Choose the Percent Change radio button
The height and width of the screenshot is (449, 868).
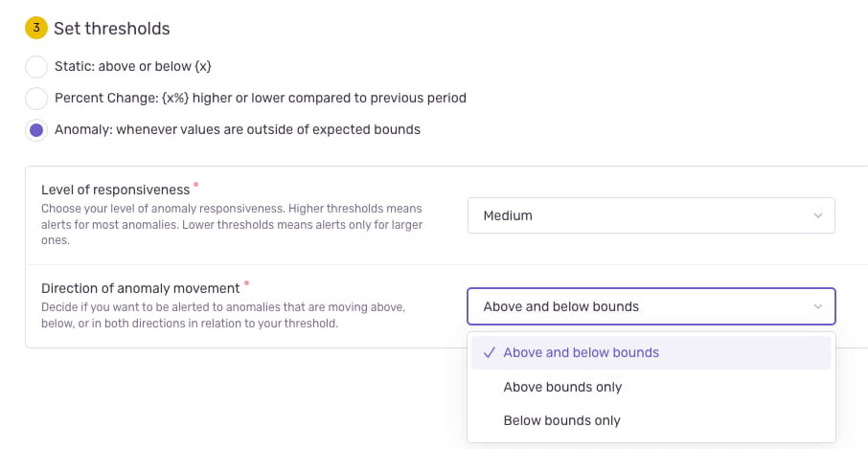(x=36, y=98)
